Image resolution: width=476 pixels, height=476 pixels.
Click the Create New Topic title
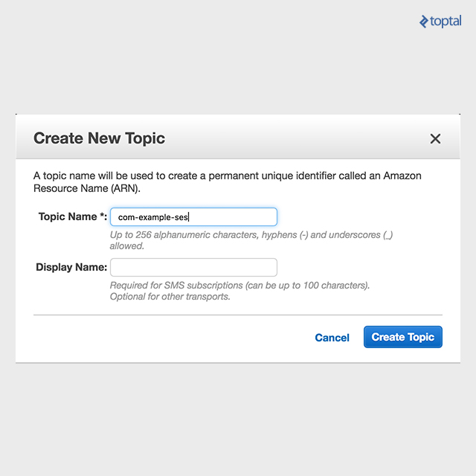pyautogui.click(x=99, y=138)
